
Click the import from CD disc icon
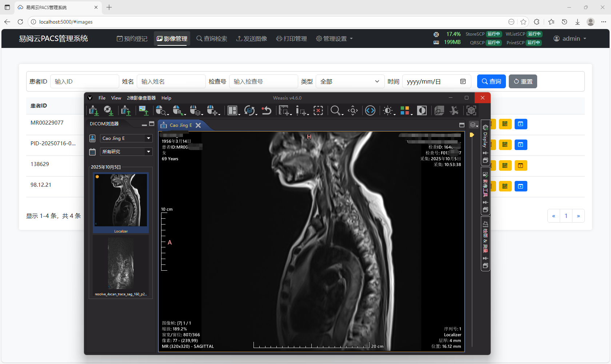click(x=108, y=110)
